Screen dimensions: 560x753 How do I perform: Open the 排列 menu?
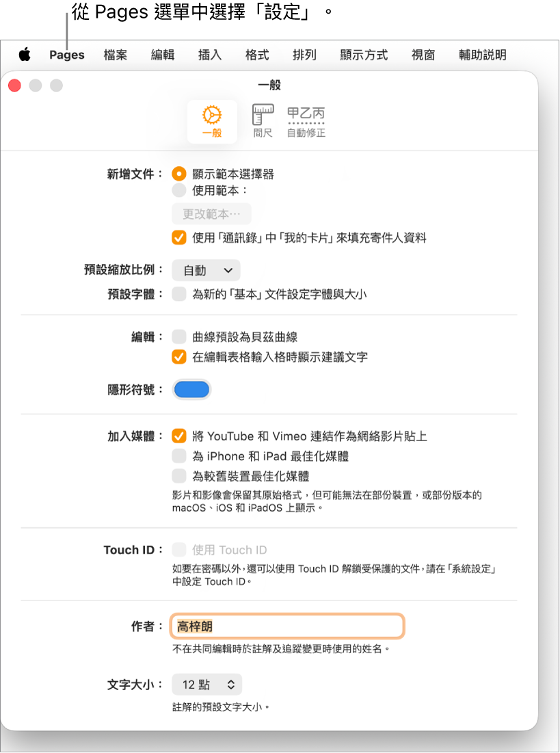[x=304, y=55]
